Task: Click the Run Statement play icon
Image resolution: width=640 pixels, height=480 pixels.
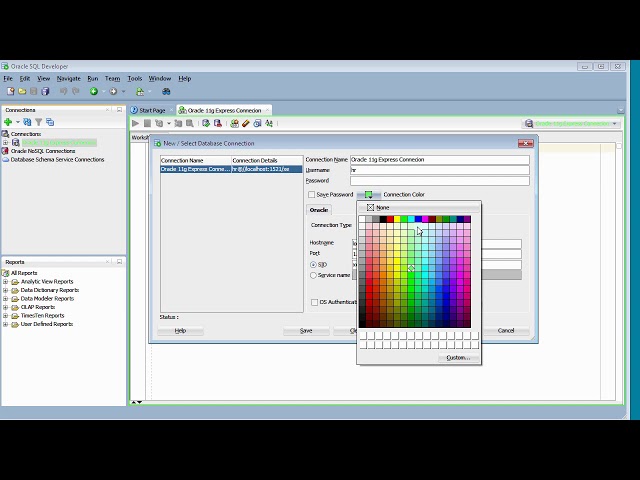Action: coord(136,123)
